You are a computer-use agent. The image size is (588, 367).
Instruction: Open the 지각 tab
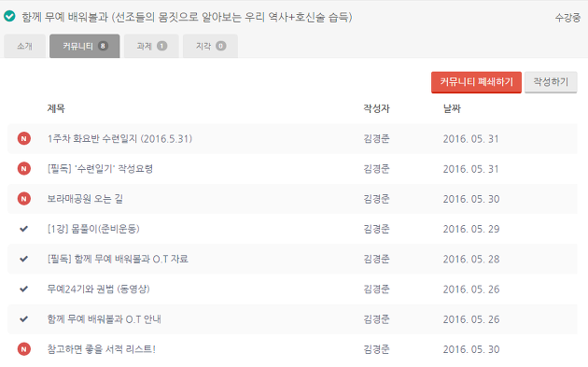coord(210,46)
